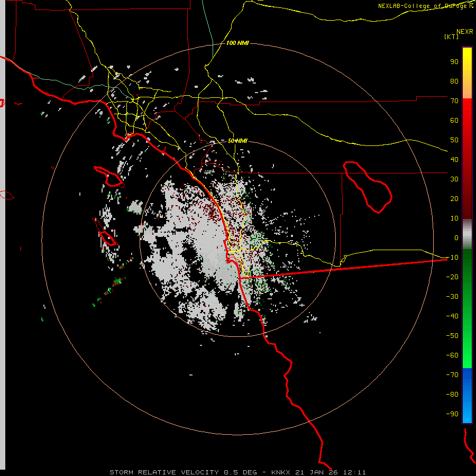Click the 50 value on the velocity scale
The height and width of the screenshot is (476, 476).
[454, 140]
